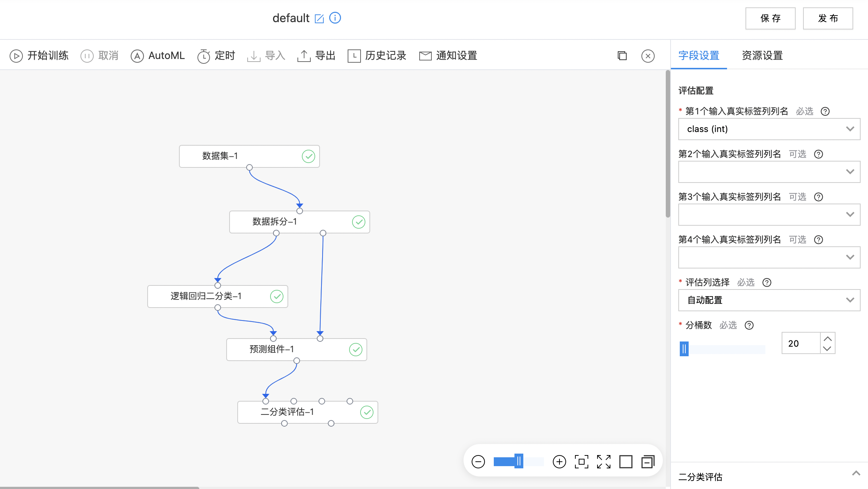Click the 分桶数 slider handle

click(x=684, y=349)
